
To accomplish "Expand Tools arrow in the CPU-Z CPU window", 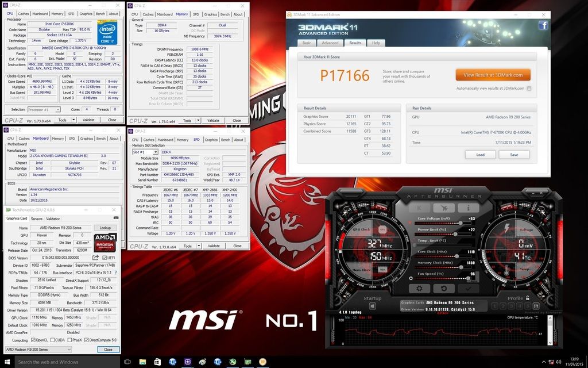I will tap(73, 120).
